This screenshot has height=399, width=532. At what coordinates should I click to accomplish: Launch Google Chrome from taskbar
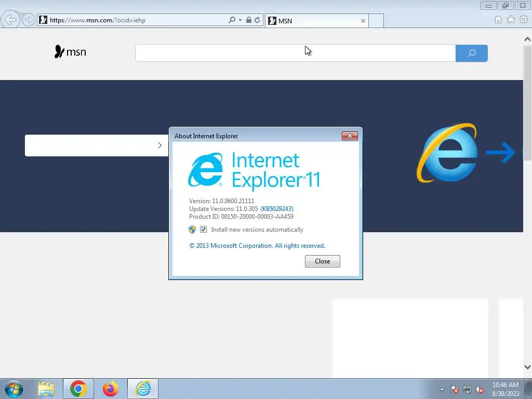click(78, 389)
